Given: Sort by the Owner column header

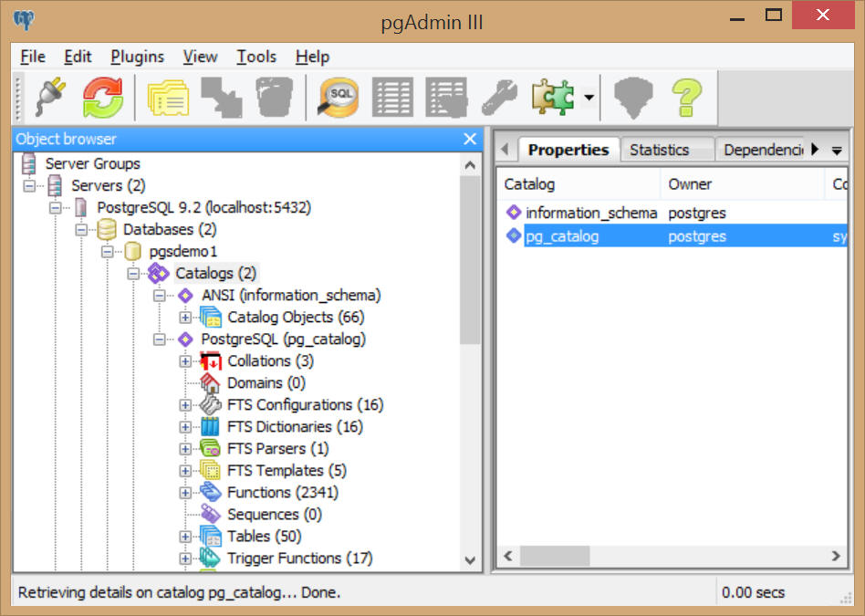Looking at the screenshot, I should click(743, 184).
